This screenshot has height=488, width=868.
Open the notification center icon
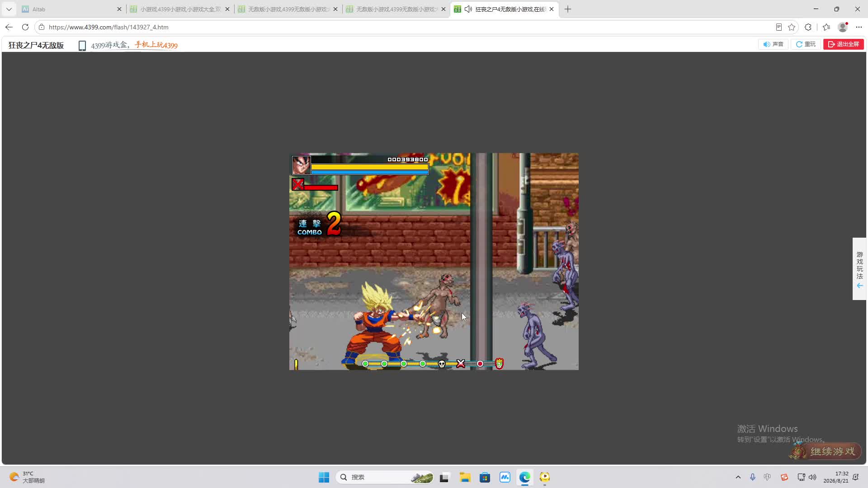856,477
